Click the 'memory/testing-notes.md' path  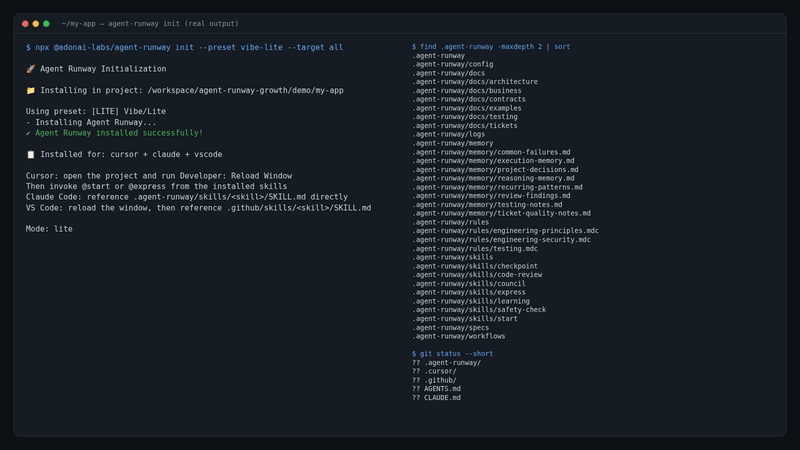point(487,205)
